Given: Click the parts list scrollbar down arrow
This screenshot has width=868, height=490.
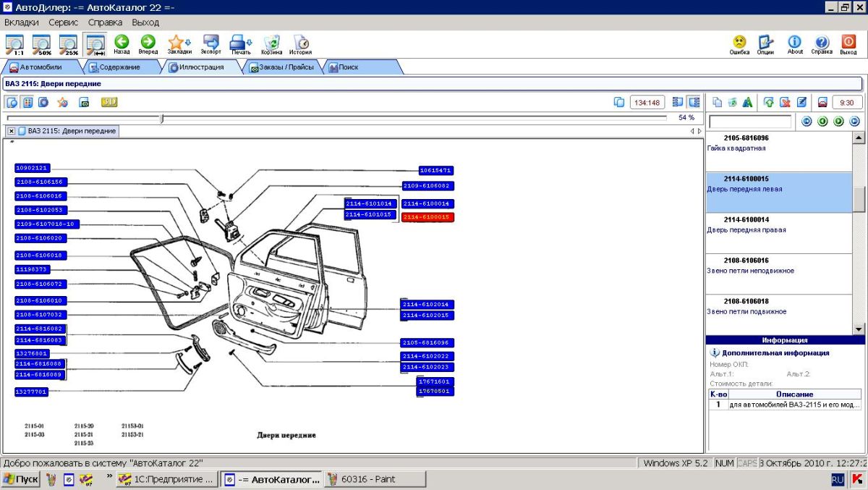Looking at the screenshot, I should click(x=859, y=329).
